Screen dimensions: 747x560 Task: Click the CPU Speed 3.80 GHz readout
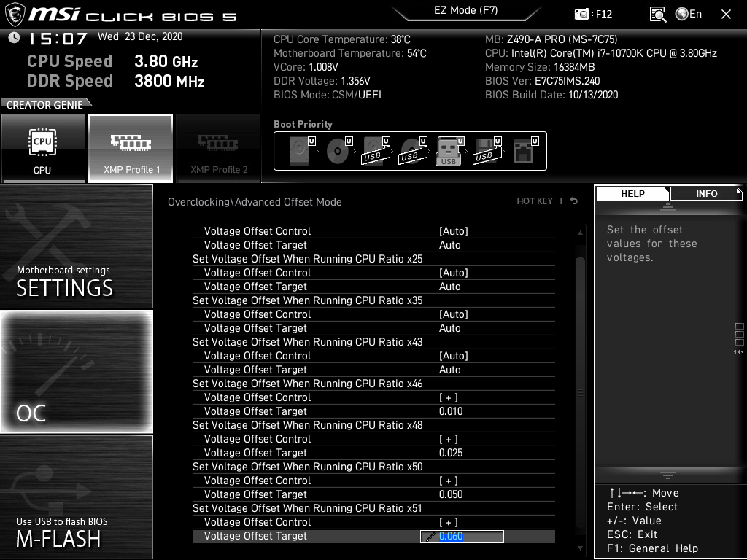(x=112, y=61)
